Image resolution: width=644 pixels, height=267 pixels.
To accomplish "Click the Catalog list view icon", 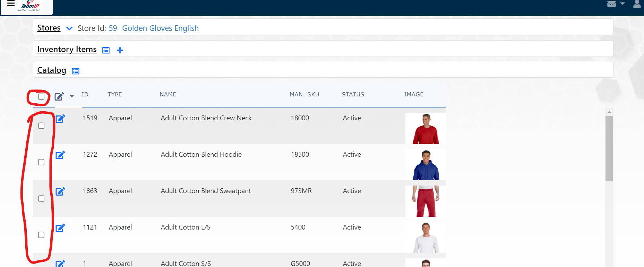I will (x=76, y=71).
